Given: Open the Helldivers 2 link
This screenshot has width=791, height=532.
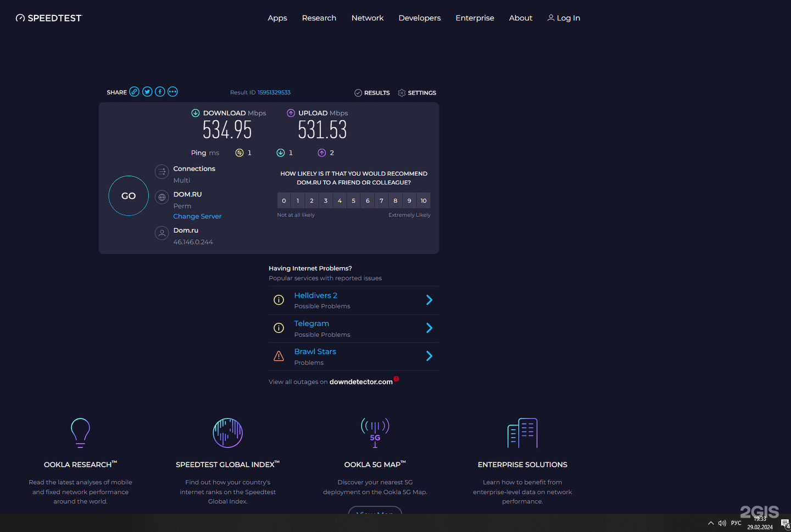Looking at the screenshot, I should pyautogui.click(x=316, y=295).
